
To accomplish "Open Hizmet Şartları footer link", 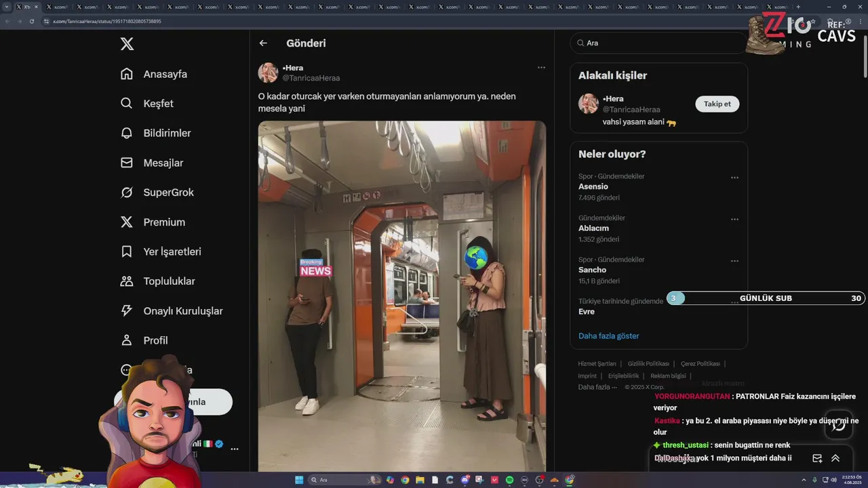I will (x=597, y=364).
